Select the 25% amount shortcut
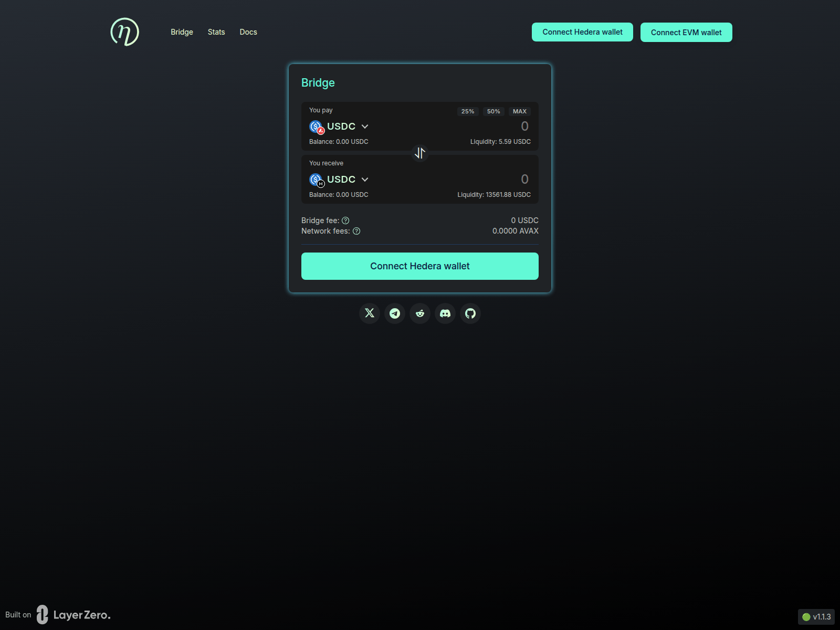Viewport: 840px width, 630px height. [468, 111]
